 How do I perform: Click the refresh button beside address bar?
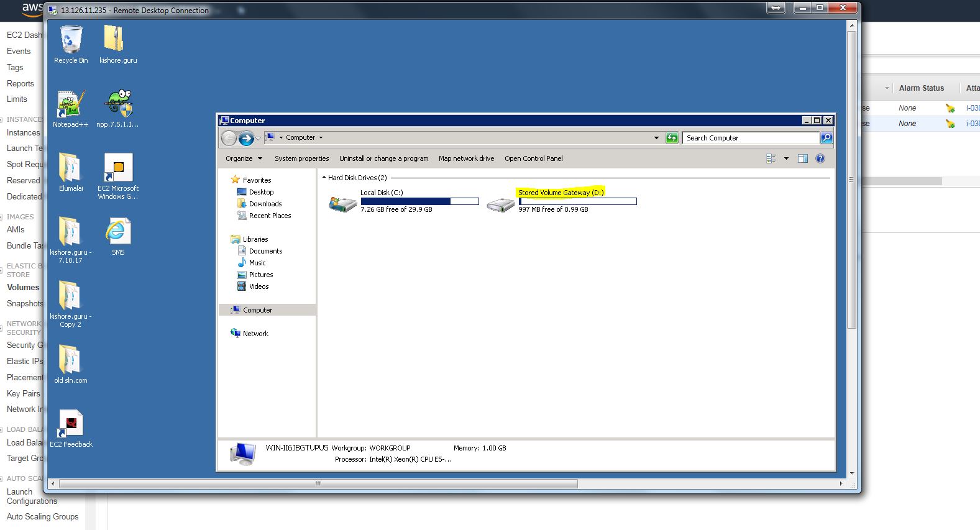point(672,138)
